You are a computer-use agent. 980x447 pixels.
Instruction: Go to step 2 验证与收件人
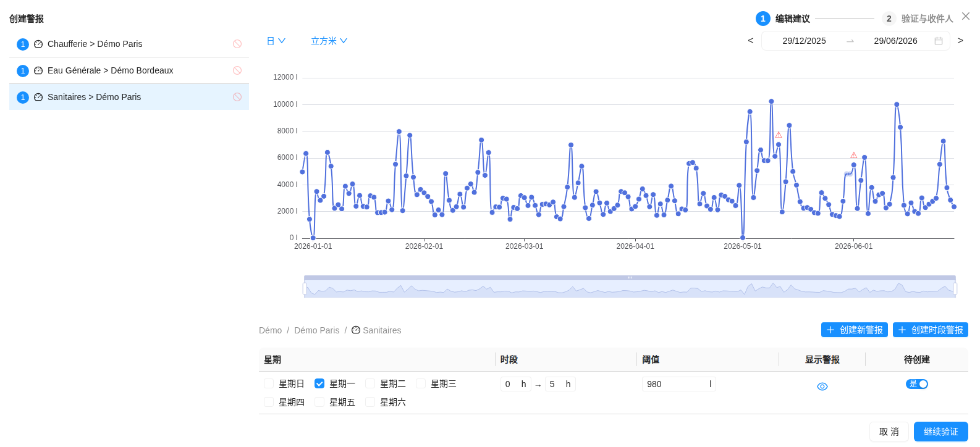(x=918, y=19)
